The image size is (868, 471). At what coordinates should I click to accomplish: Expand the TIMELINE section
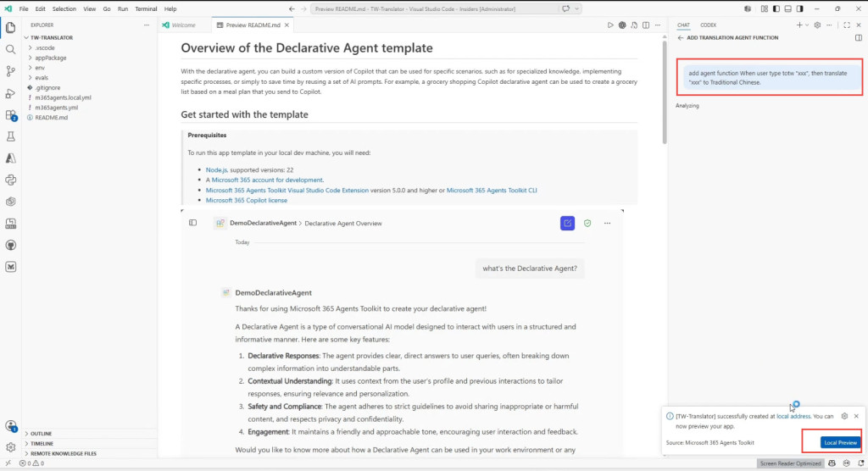[90, 443]
